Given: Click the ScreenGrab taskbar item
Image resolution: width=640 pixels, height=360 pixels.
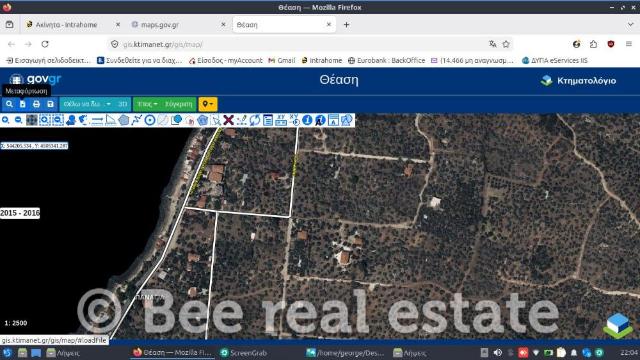Looking at the screenshot, I should (x=244, y=353).
